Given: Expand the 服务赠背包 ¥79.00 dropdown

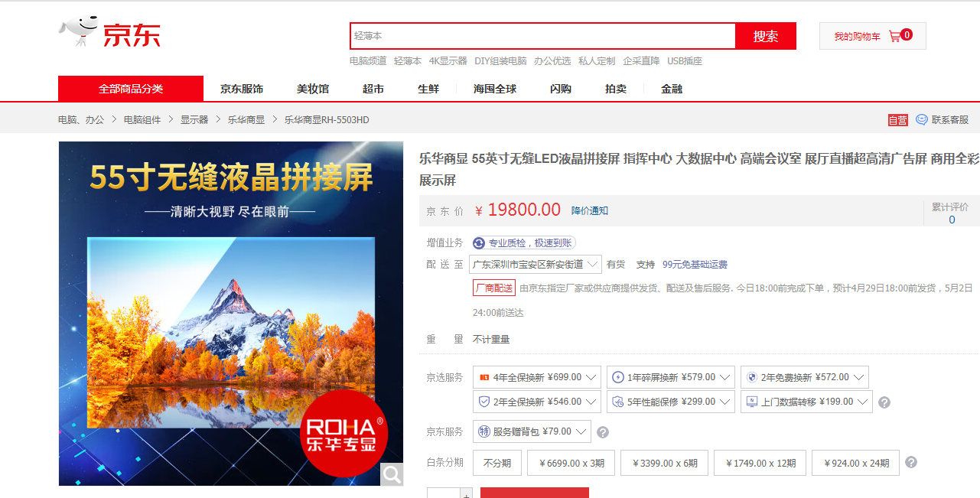Looking at the screenshot, I should click(532, 431).
